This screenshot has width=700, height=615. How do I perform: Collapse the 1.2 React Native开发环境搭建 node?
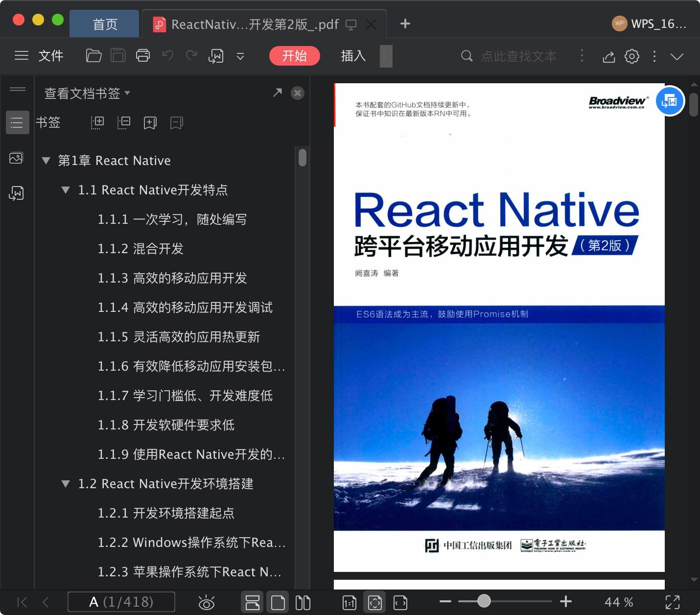66,484
